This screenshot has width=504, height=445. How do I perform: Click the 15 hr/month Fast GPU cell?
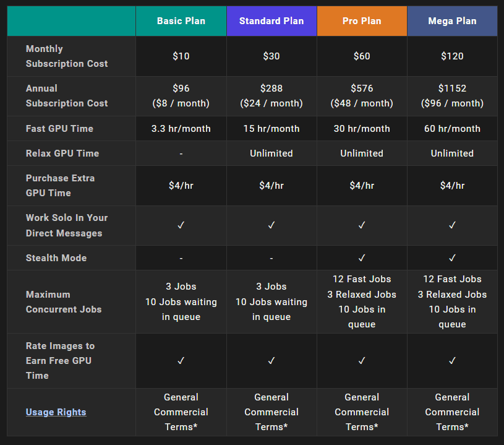(x=271, y=129)
